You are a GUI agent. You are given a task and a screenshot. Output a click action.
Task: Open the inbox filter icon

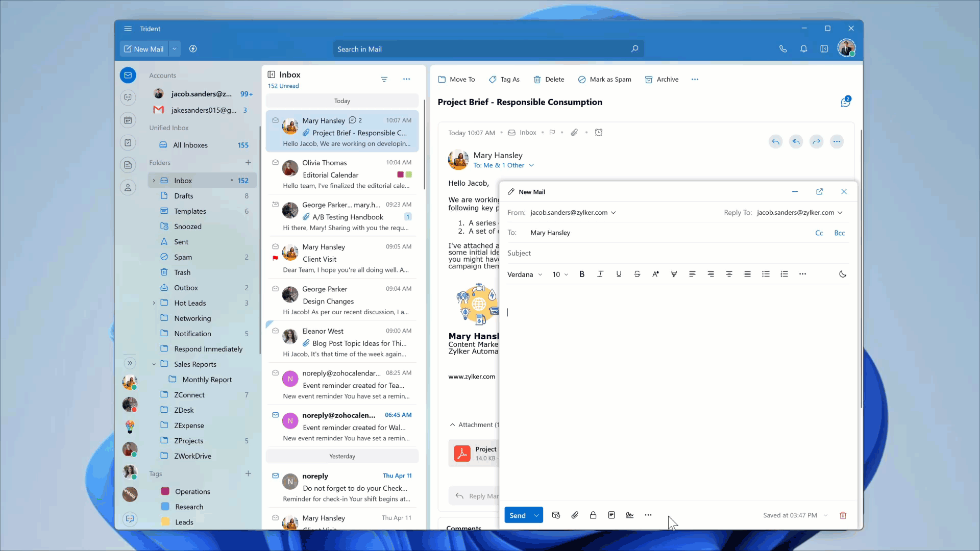pos(384,79)
